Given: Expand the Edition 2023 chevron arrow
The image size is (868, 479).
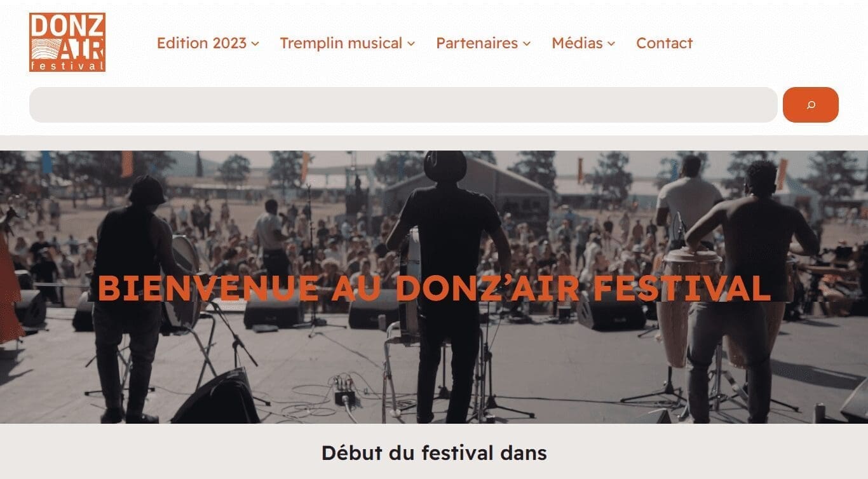Looking at the screenshot, I should (255, 44).
